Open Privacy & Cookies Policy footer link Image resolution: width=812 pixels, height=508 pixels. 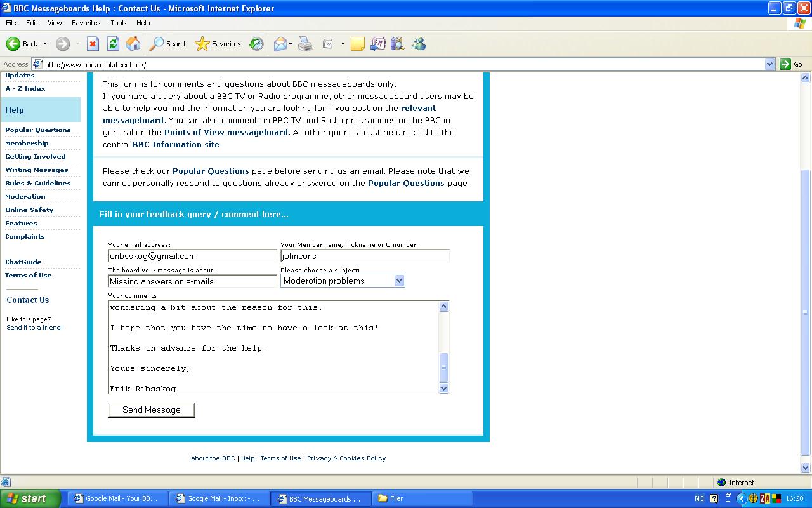click(x=346, y=458)
